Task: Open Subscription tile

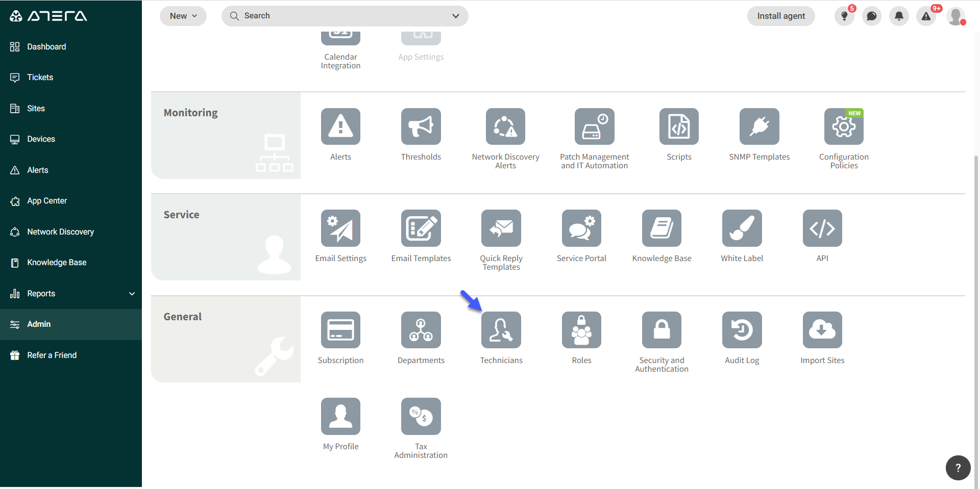Action: (340, 330)
